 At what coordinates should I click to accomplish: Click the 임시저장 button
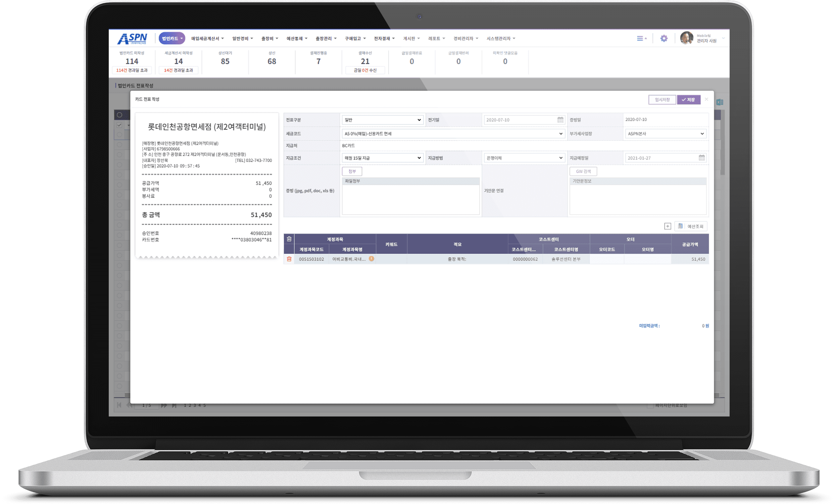point(662,100)
